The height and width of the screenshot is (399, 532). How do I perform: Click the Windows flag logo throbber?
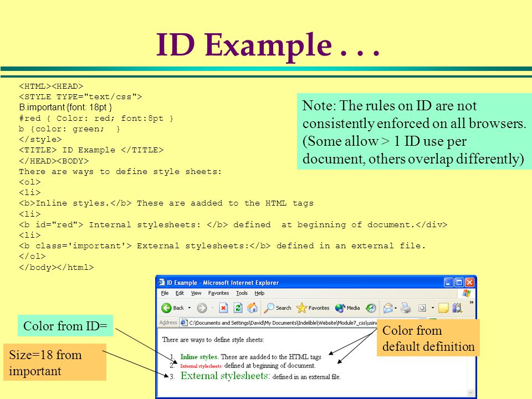pyautogui.click(x=467, y=293)
